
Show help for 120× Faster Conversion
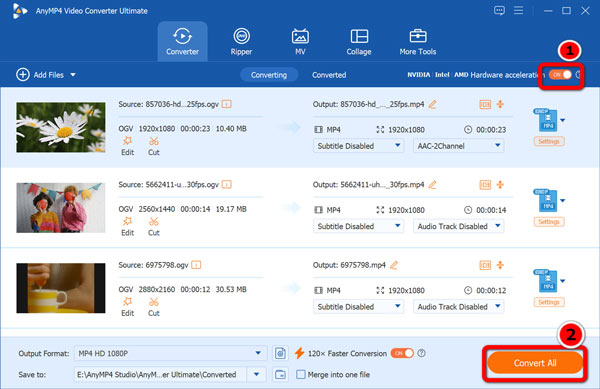click(421, 353)
